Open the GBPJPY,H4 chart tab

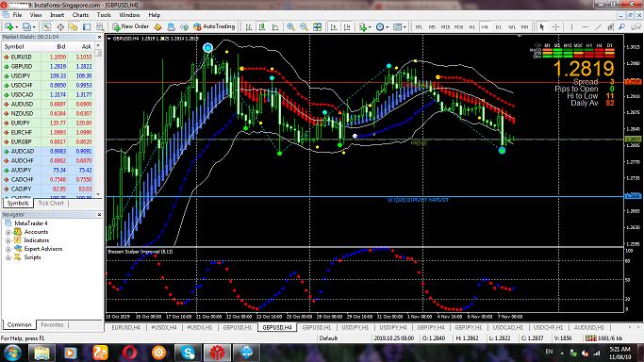point(430,327)
